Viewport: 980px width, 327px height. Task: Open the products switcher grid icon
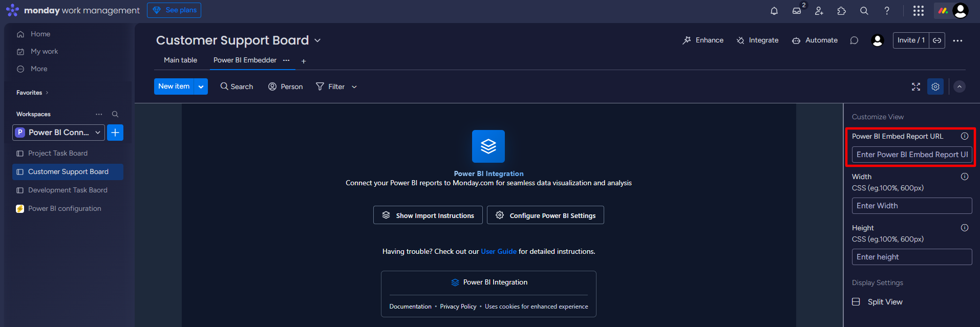919,11
